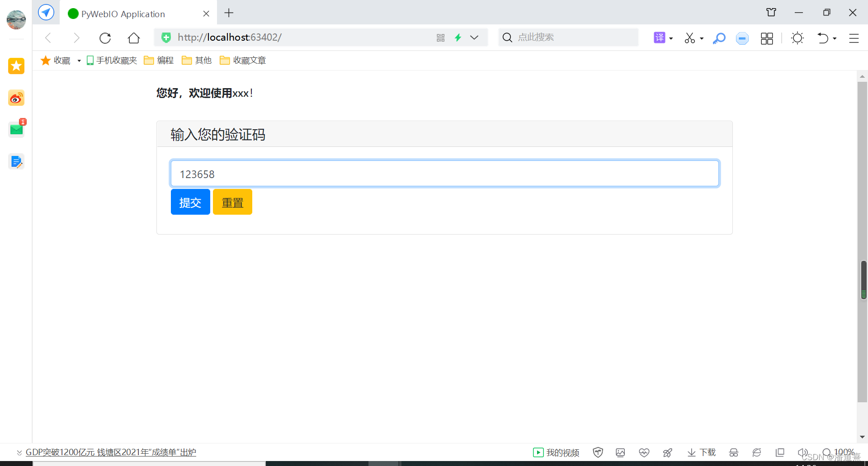Click the yellow 重置 button
The height and width of the screenshot is (466, 868).
point(232,202)
